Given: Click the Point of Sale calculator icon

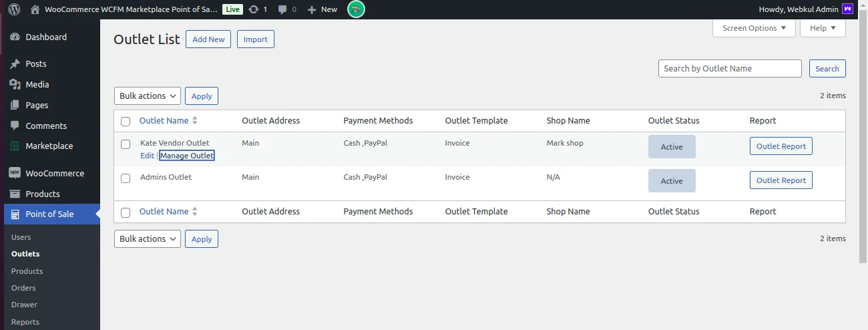Looking at the screenshot, I should pyautogui.click(x=15, y=214).
